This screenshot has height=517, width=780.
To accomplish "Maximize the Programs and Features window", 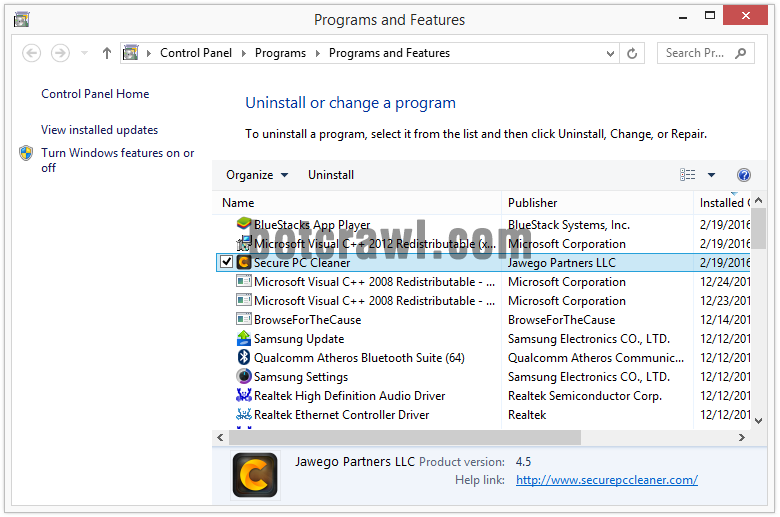I will pos(710,15).
